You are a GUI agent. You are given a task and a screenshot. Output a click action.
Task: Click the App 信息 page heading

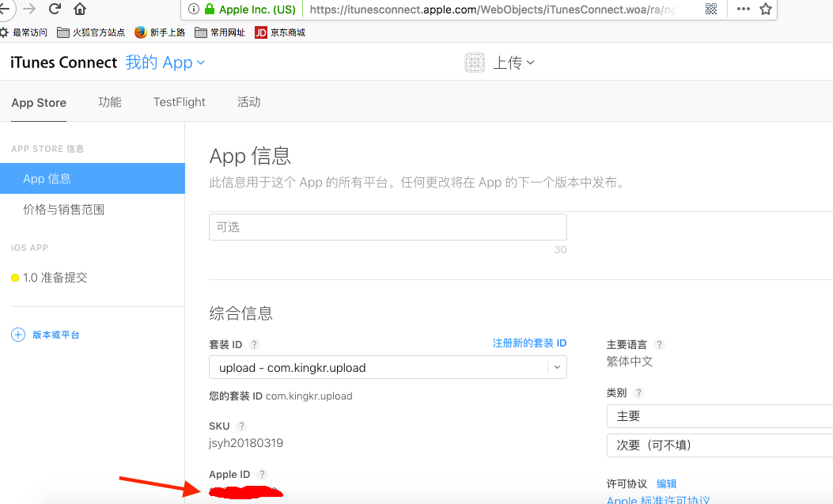(x=250, y=156)
